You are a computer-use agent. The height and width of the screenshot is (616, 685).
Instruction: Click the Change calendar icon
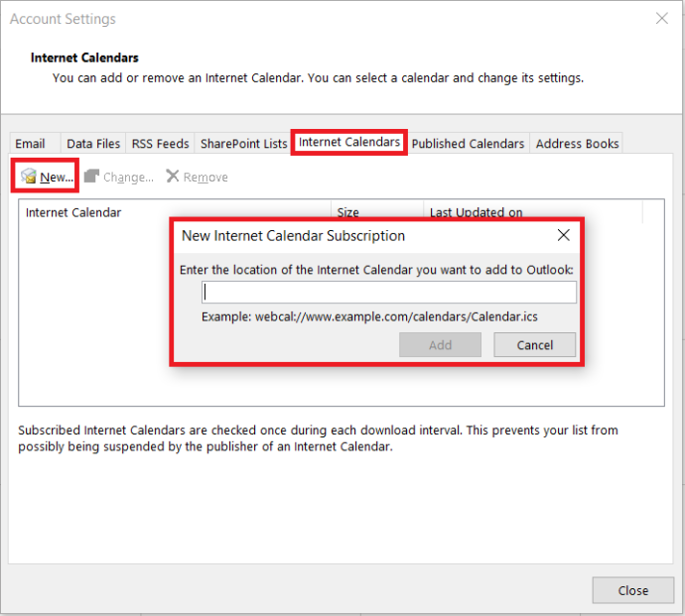(91, 177)
